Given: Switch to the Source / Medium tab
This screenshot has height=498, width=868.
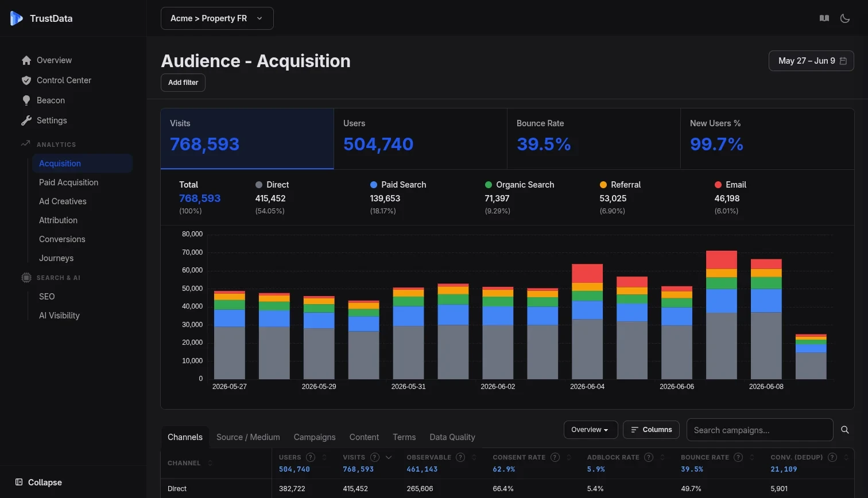Looking at the screenshot, I should click(x=248, y=437).
